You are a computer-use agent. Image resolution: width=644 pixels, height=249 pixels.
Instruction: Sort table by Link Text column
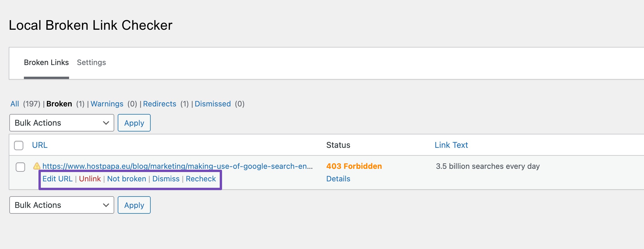click(x=451, y=145)
